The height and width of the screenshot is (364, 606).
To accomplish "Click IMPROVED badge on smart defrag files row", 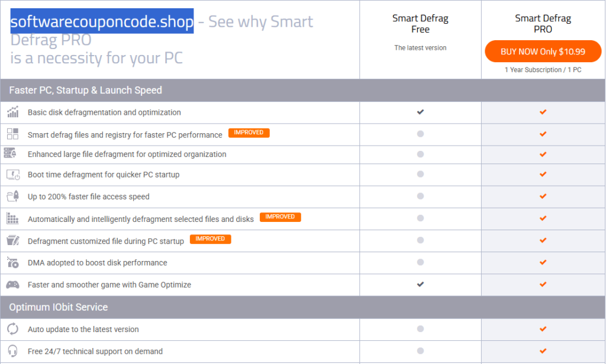I will pos(249,133).
